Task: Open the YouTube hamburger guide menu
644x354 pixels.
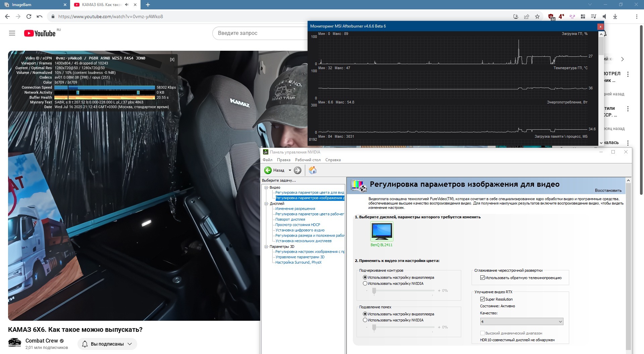Action: point(12,33)
